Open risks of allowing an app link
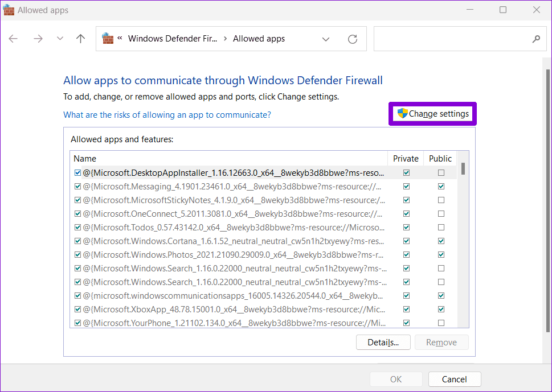Screen dimensions: 552x392 (x=167, y=115)
